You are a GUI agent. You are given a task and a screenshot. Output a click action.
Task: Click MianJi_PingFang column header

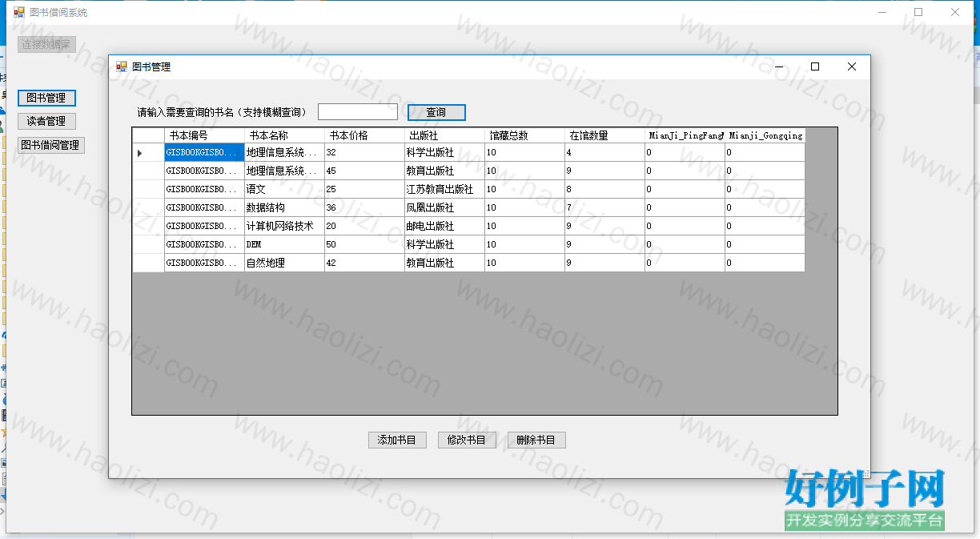pyautogui.click(x=685, y=135)
